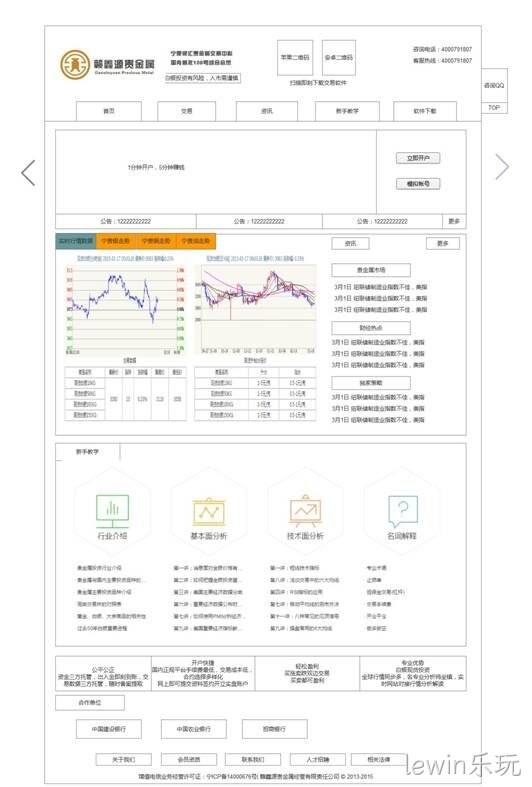Click the Android QR code box
Viewport: 532px width, 787px height.
339,58
